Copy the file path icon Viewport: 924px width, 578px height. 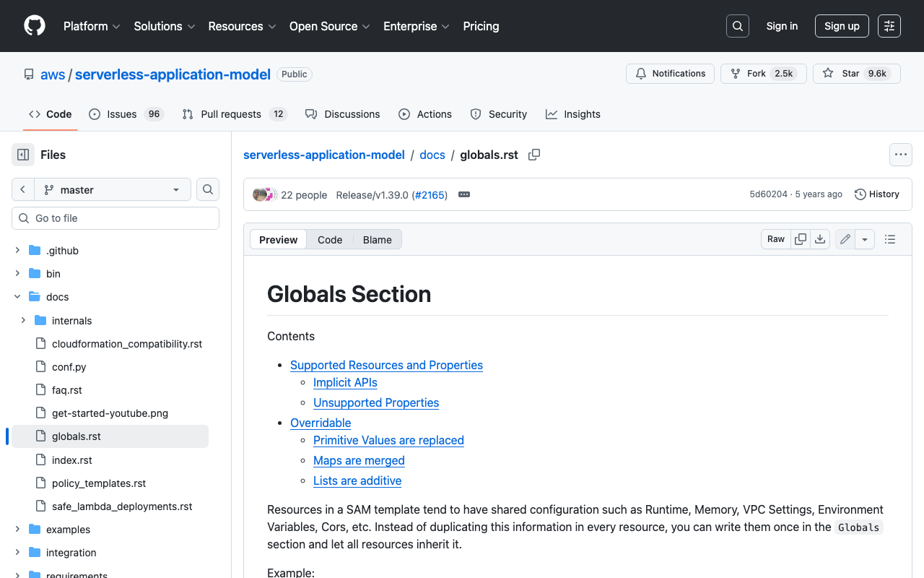[x=534, y=155]
